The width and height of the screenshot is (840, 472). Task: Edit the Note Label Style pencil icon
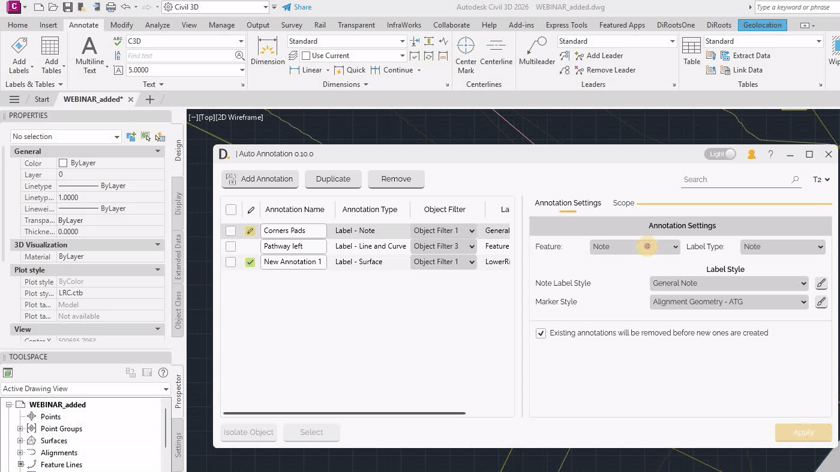point(821,283)
